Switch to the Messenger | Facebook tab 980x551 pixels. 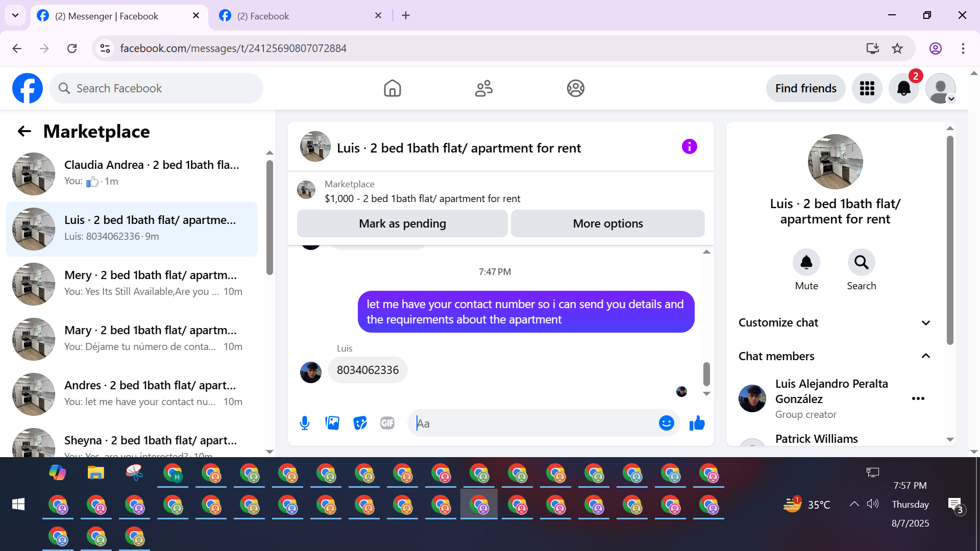pyautogui.click(x=120, y=16)
